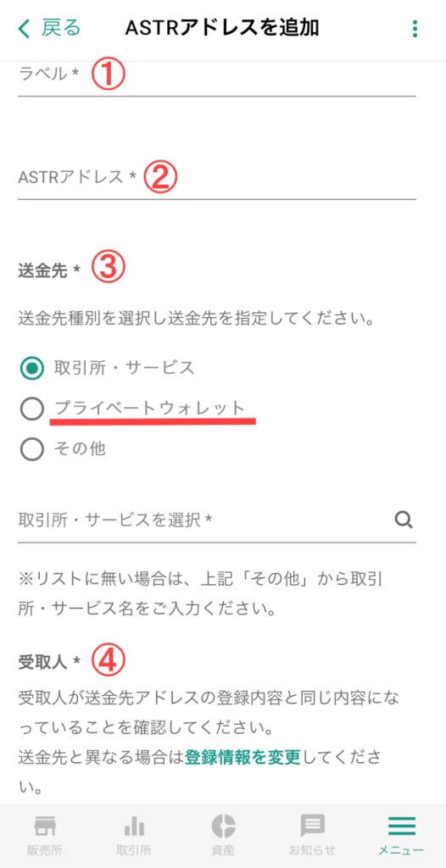Open the 登録情報を変更 link

click(x=243, y=756)
